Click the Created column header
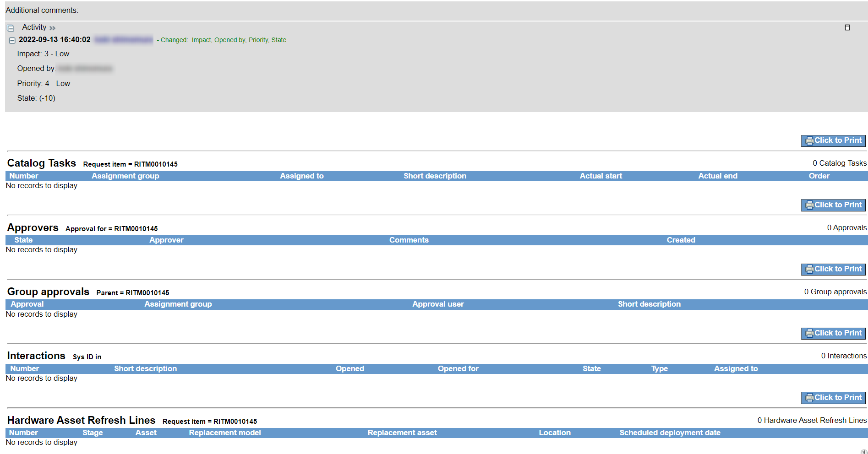Viewport: 868px width, 454px height. (681, 240)
